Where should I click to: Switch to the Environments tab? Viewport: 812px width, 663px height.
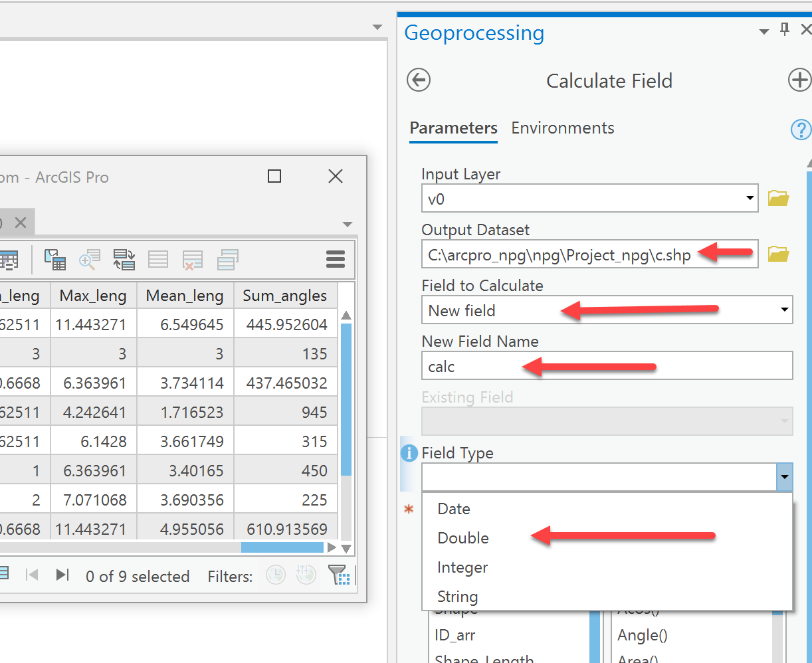562,128
